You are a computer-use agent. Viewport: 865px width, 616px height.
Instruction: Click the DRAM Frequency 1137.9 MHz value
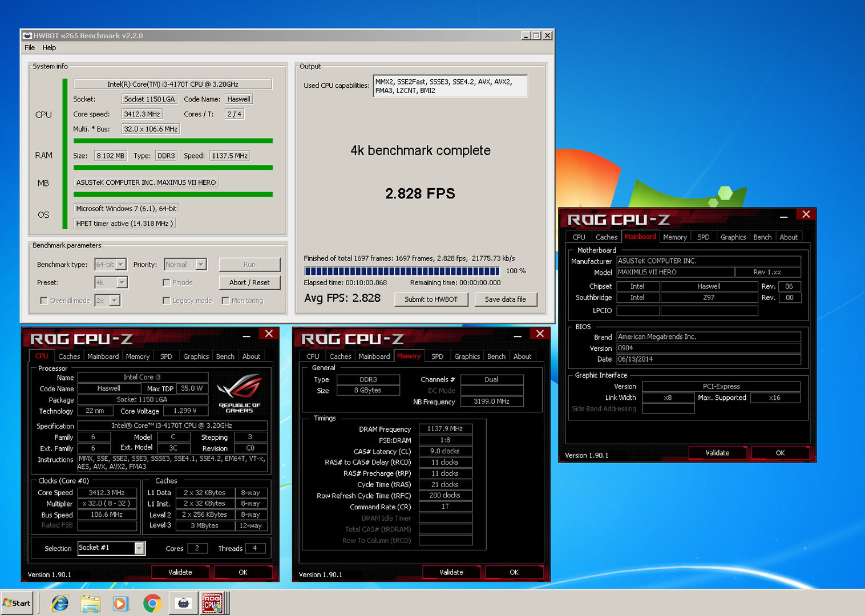(446, 429)
